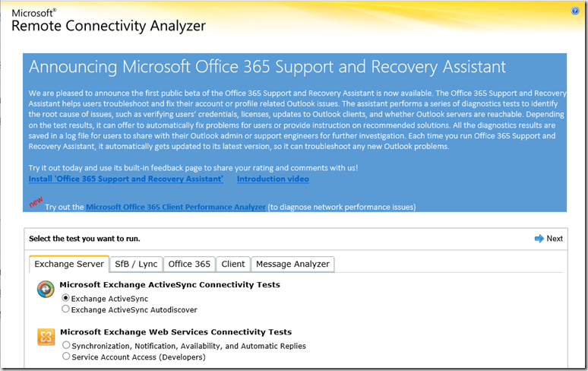
Task: Click the blue Next arrow icon
Action: coord(539,239)
